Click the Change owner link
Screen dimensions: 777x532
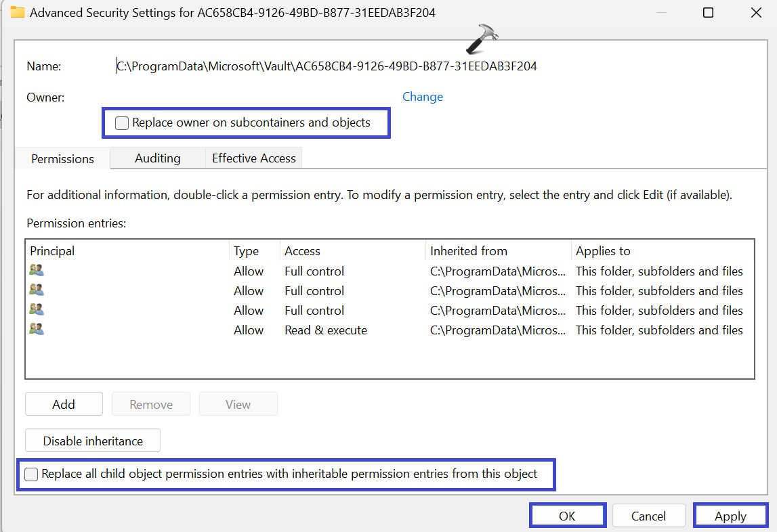coord(422,97)
